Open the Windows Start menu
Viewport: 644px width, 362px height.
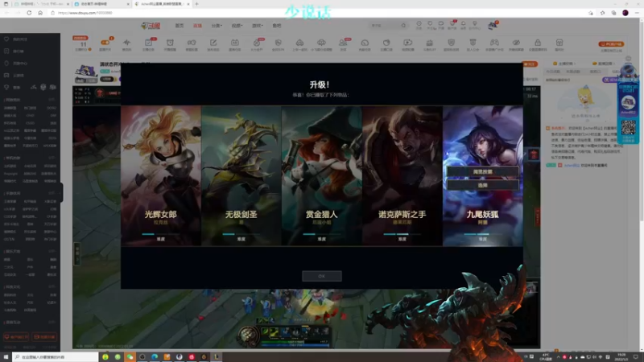pyautogui.click(x=6, y=357)
